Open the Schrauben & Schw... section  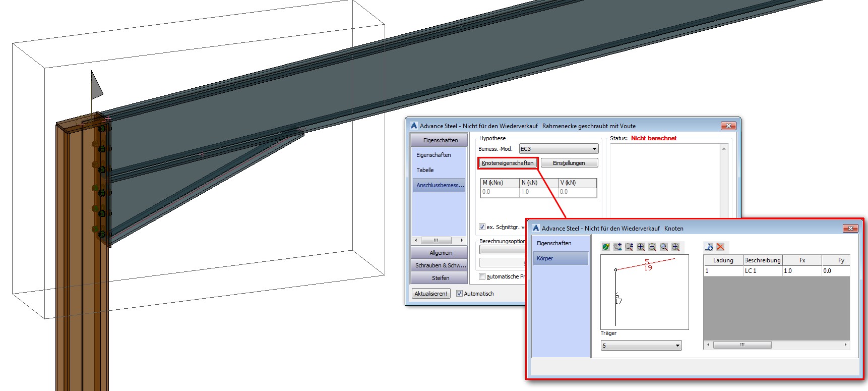pos(440,265)
